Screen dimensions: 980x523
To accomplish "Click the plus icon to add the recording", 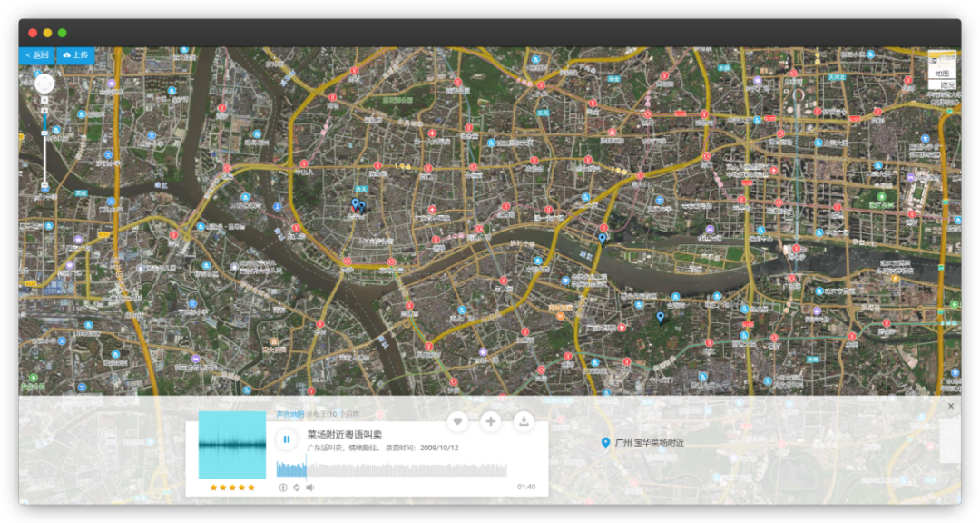I will tap(491, 421).
